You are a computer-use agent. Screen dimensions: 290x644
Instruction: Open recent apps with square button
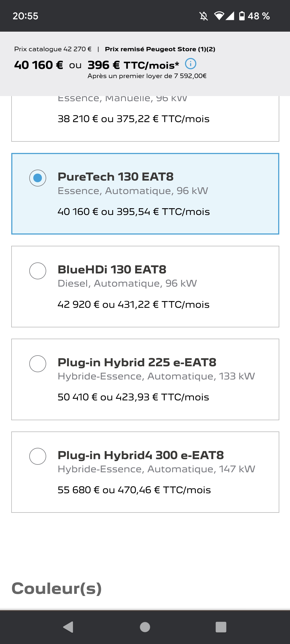pyautogui.click(x=221, y=627)
